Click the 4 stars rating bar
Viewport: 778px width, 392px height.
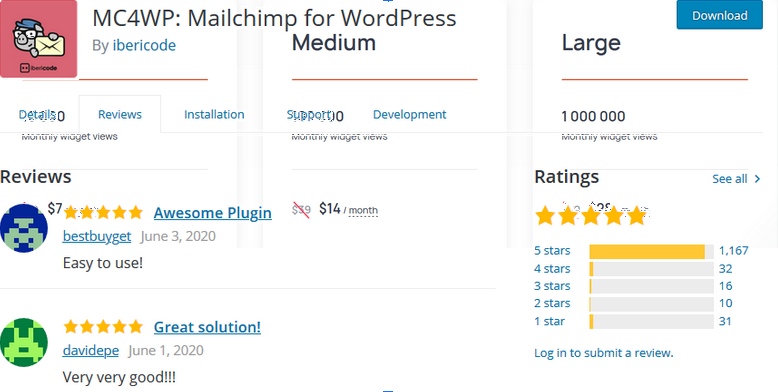click(651, 269)
